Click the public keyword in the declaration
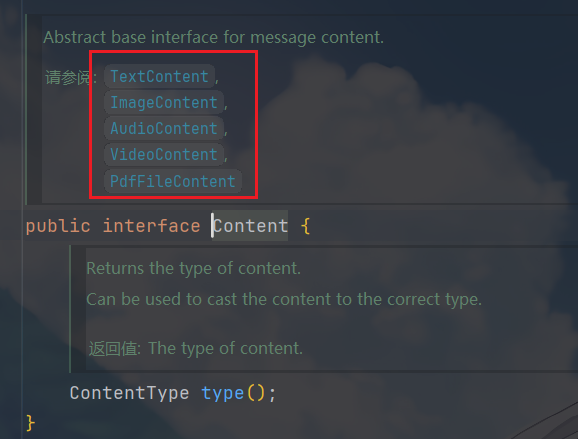 58,226
